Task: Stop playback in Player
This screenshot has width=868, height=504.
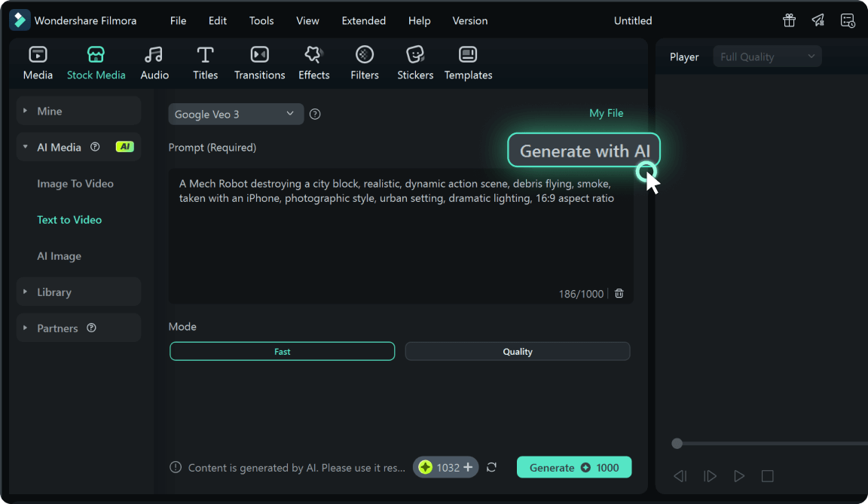Action: 767,476
